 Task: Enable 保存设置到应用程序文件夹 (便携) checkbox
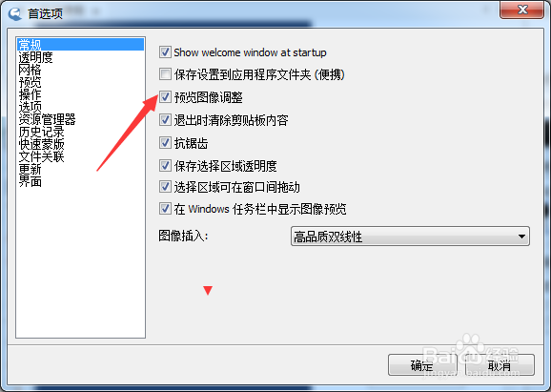click(165, 74)
